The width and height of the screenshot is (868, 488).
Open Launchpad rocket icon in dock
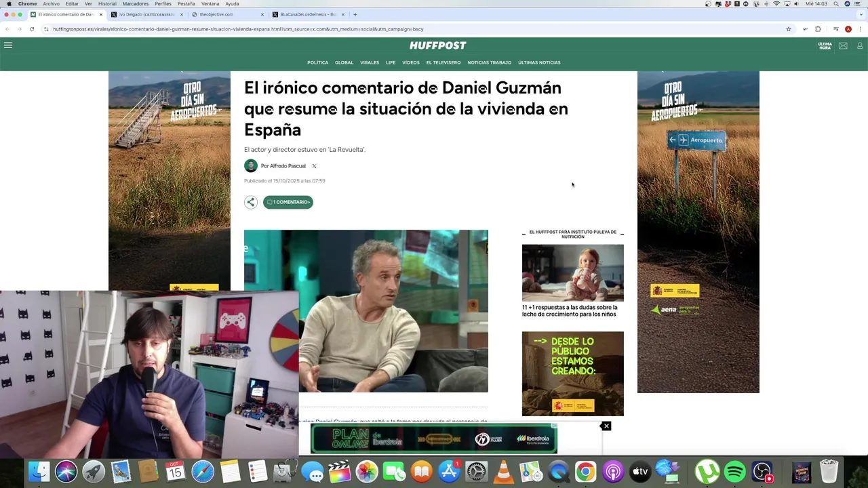pyautogui.click(x=94, y=472)
